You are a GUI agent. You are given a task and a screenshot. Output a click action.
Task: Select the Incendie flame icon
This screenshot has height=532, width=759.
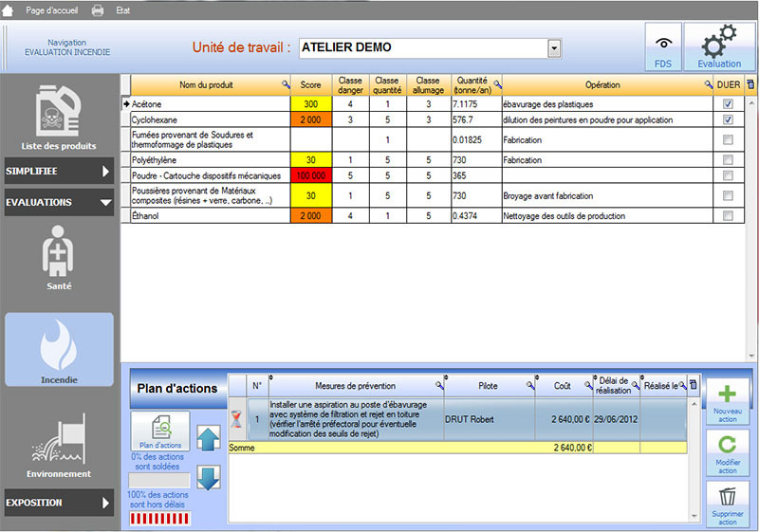59,349
